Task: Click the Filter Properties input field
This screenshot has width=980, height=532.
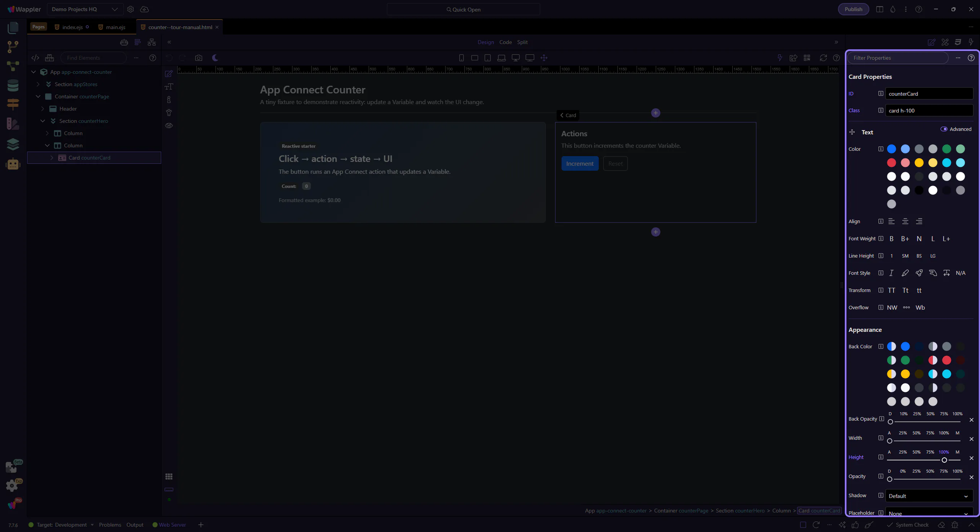Action: 898,58
